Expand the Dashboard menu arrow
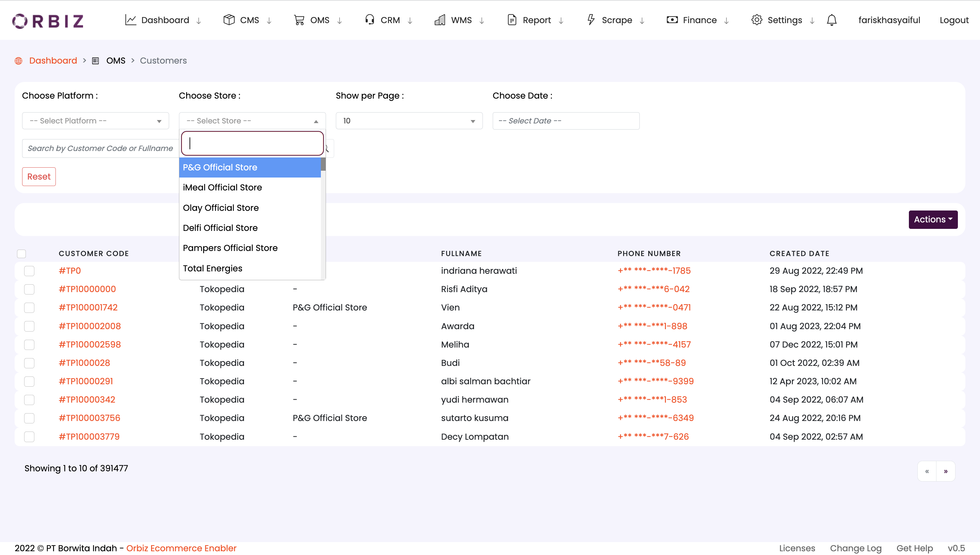Screen dimensions: 980x555 (199, 21)
